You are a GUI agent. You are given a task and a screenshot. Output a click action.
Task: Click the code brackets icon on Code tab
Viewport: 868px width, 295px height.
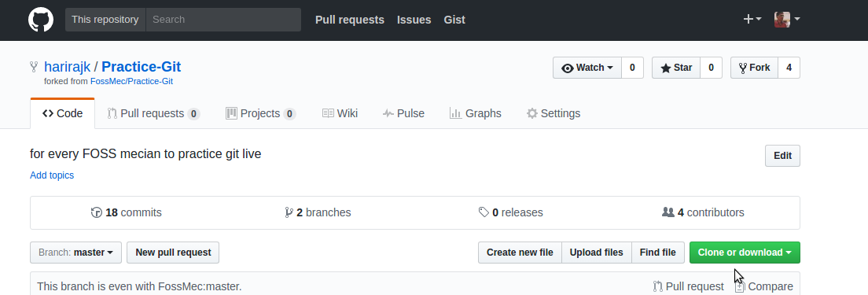coord(48,113)
